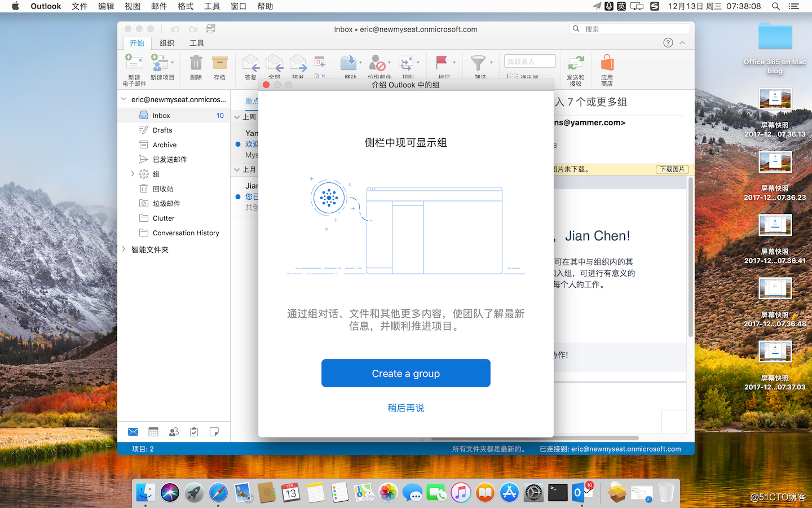This screenshot has width=812, height=508.
Task: Click the New Email (新建电子邮件) icon
Action: click(134, 63)
